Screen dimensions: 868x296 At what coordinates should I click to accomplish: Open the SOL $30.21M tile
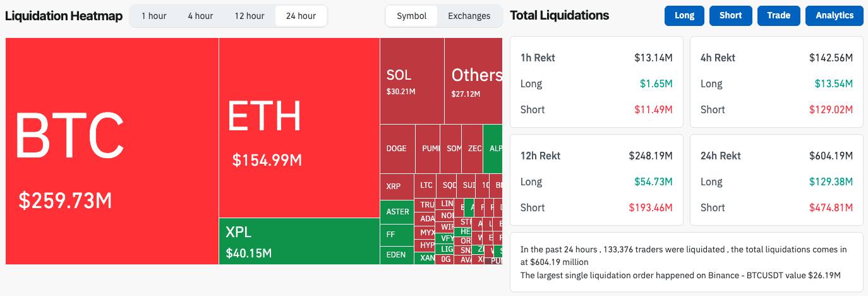tap(412, 81)
